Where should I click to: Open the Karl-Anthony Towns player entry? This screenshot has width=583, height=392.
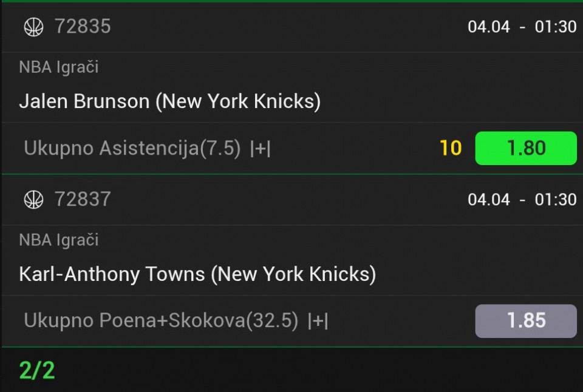pyautogui.click(x=197, y=274)
